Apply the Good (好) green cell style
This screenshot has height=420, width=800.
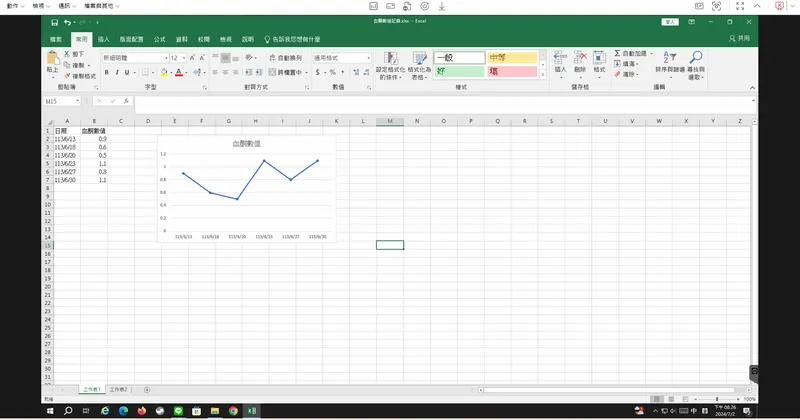[459, 71]
